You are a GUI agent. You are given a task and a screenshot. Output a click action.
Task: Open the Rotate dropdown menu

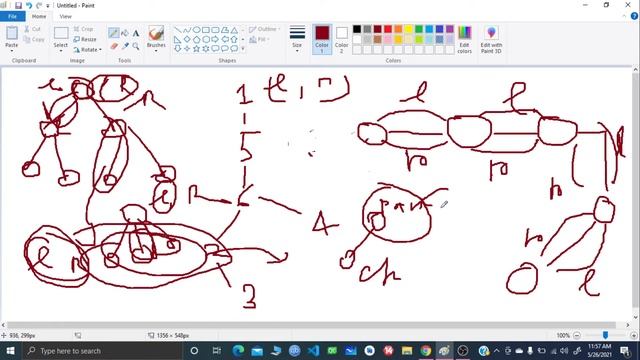[x=88, y=49]
